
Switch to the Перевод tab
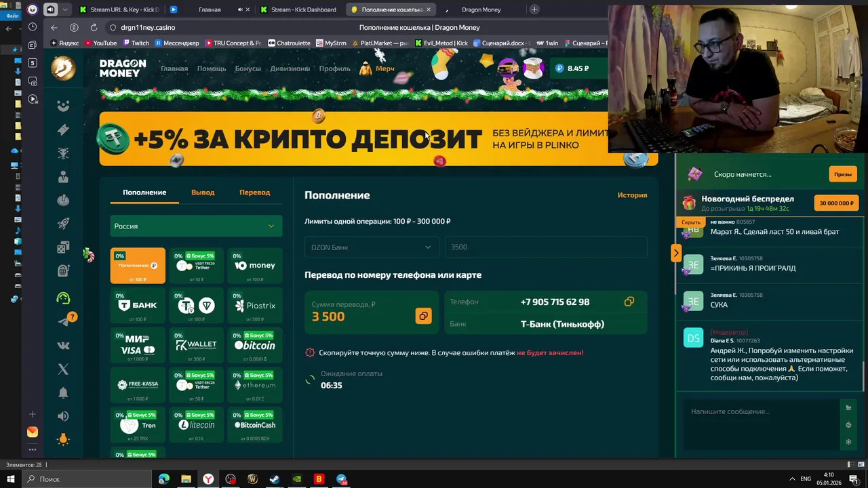click(x=254, y=192)
